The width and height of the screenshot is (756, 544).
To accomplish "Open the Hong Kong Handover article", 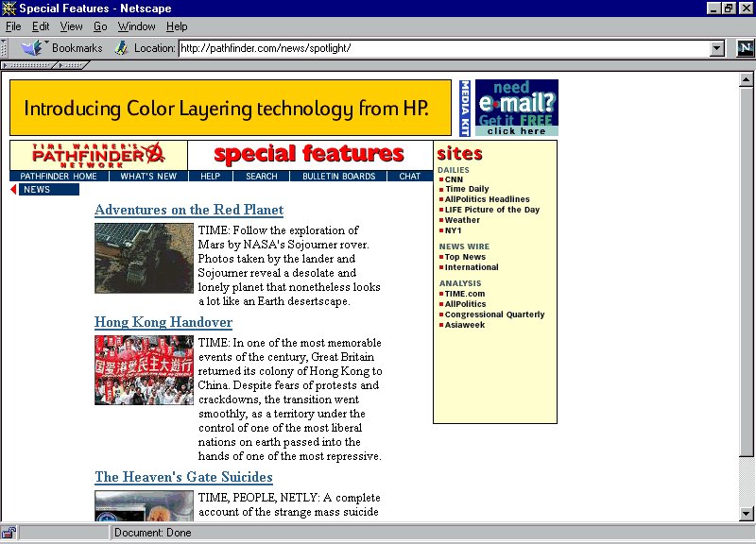I will [x=163, y=322].
